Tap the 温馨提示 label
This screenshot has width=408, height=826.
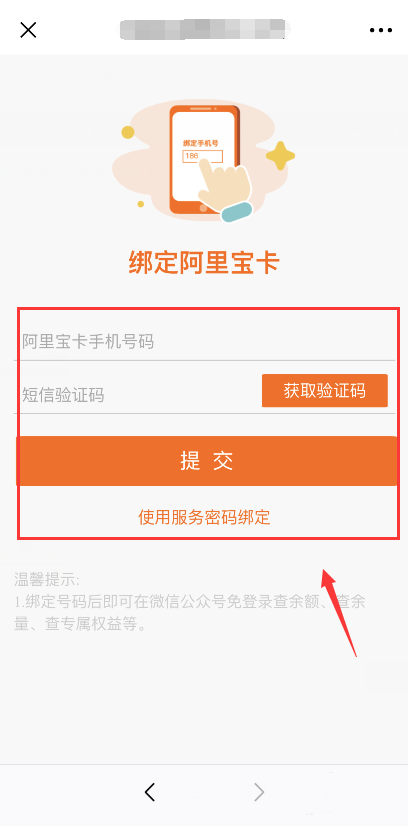(x=47, y=581)
